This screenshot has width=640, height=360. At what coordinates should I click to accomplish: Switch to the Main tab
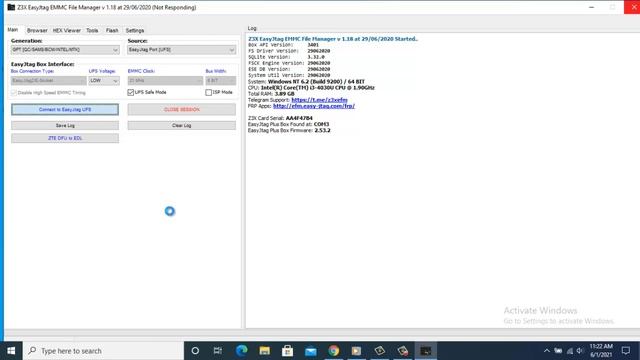tap(13, 30)
